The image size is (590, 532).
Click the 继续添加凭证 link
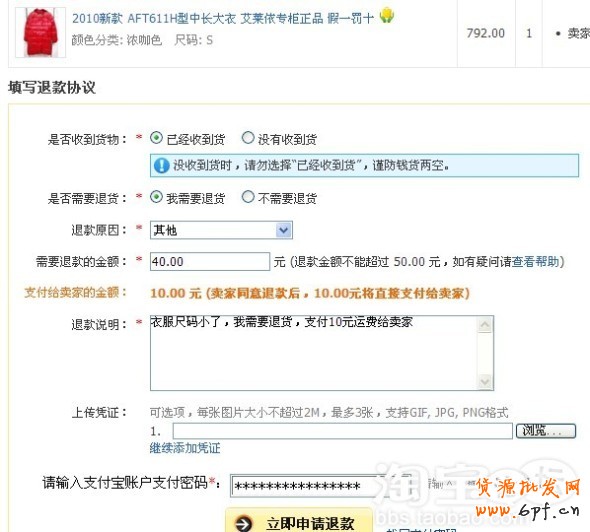coord(185,448)
